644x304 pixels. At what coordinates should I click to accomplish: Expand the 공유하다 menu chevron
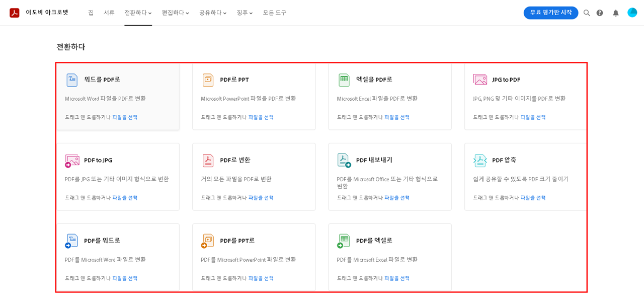[x=224, y=13]
